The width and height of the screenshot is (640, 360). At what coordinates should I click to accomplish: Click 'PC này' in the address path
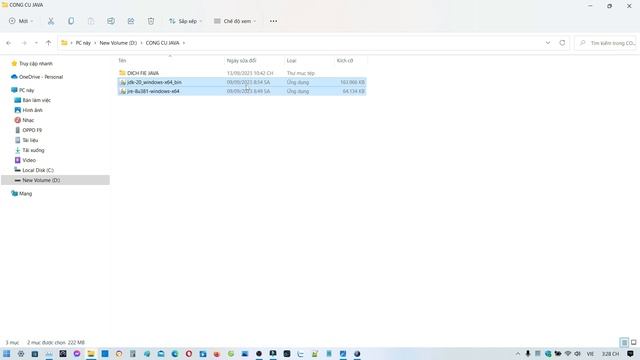(83, 43)
